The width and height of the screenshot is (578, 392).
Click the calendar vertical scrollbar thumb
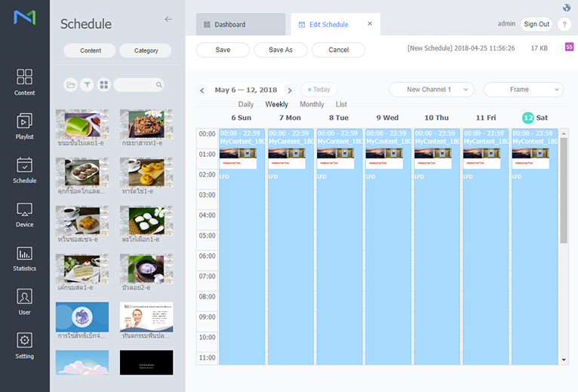[564, 190]
